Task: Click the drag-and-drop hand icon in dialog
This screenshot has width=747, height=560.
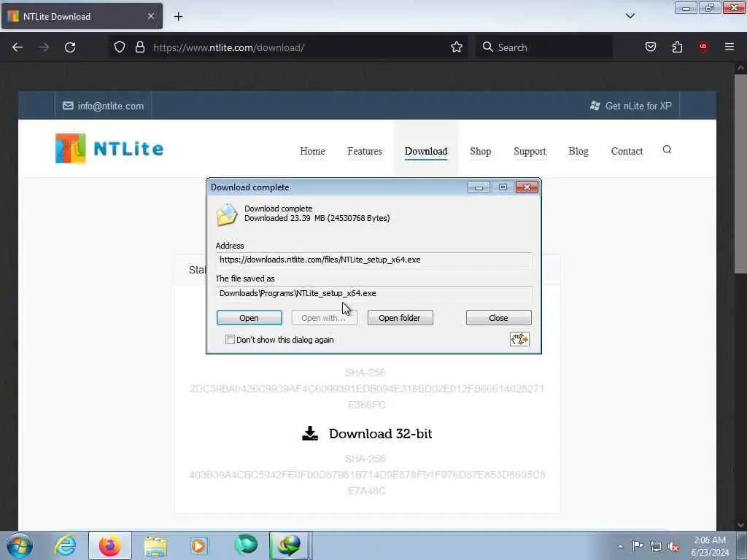Action: pos(519,339)
